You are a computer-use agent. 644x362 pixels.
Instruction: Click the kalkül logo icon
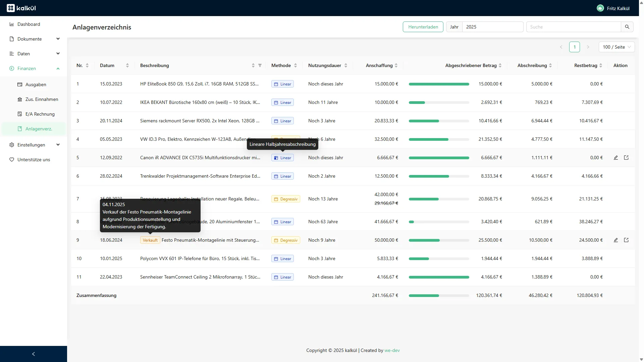11,8
